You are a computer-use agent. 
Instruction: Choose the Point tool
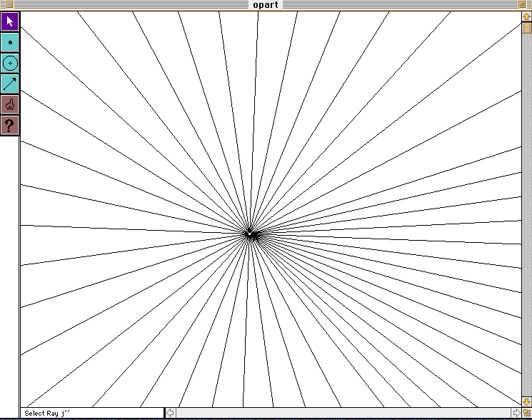pyautogui.click(x=10, y=42)
